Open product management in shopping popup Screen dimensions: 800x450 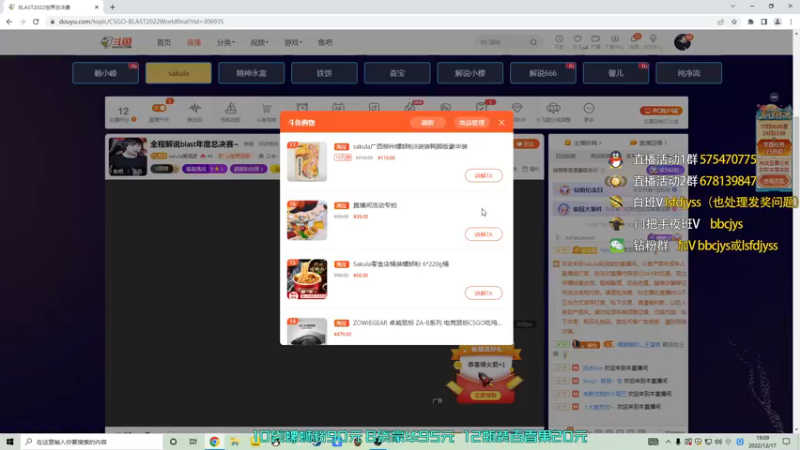(471, 122)
